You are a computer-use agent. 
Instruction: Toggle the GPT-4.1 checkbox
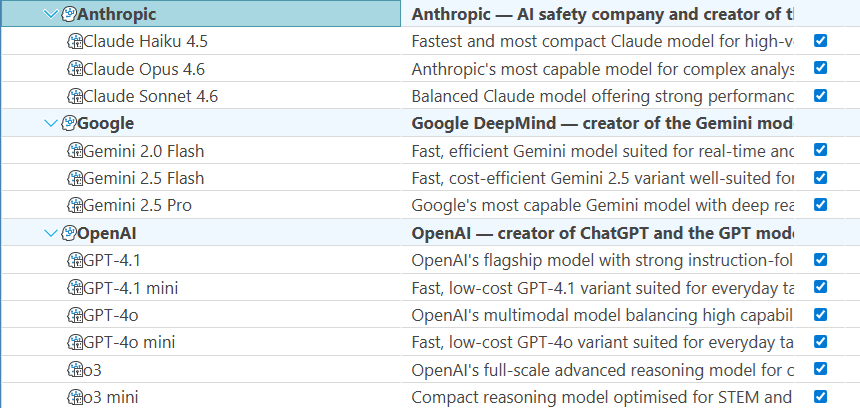821,259
